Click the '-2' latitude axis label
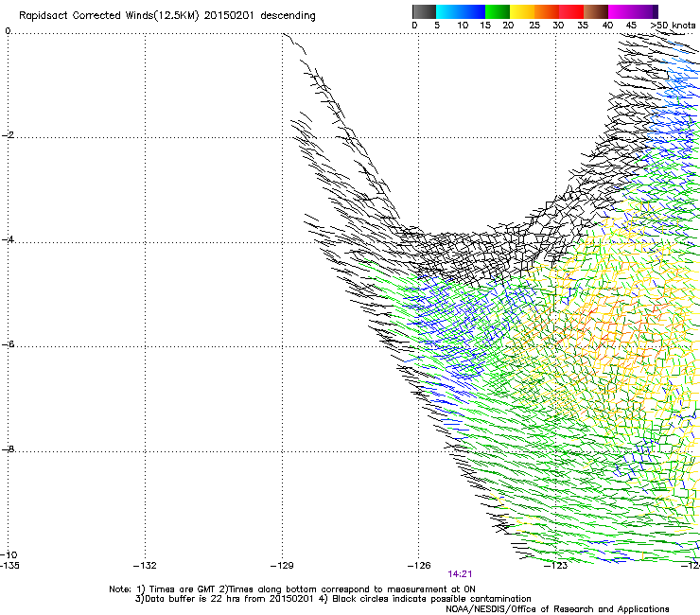Viewport: 700px width, 615px height. [x=8, y=135]
